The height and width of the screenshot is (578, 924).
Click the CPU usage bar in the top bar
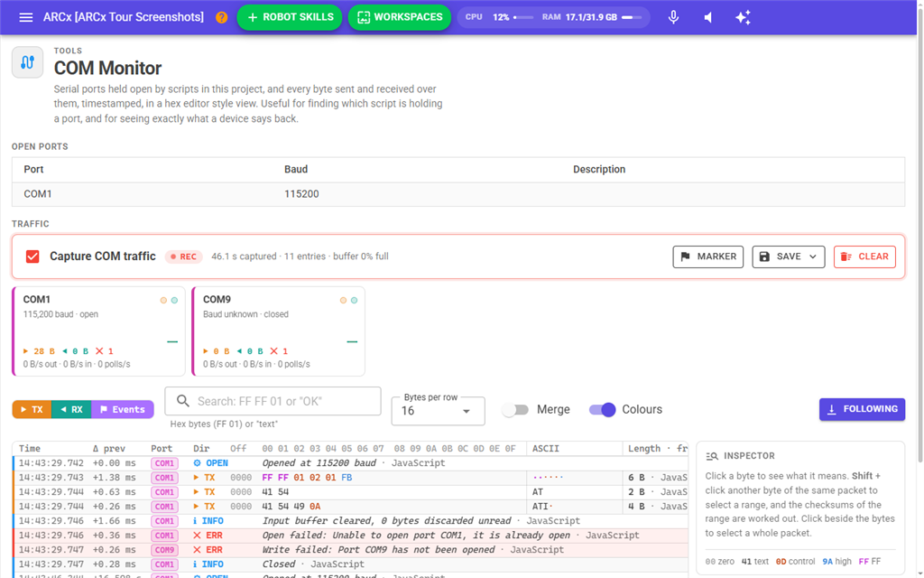coord(523,17)
